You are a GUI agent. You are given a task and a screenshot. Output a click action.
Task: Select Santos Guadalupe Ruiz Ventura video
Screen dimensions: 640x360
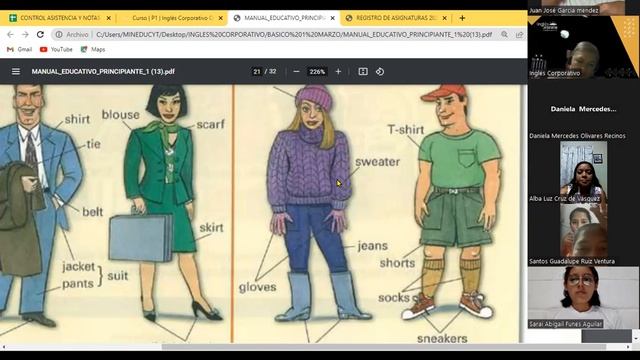tap(583, 234)
